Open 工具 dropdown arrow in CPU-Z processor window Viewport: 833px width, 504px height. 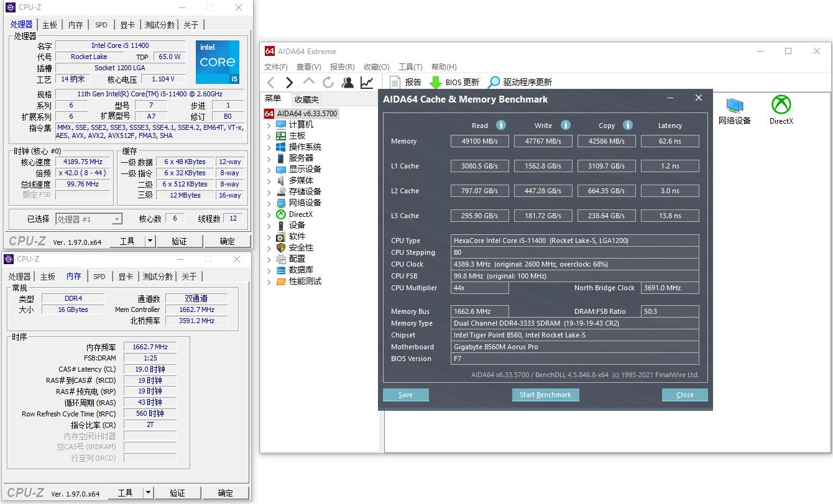(149, 241)
